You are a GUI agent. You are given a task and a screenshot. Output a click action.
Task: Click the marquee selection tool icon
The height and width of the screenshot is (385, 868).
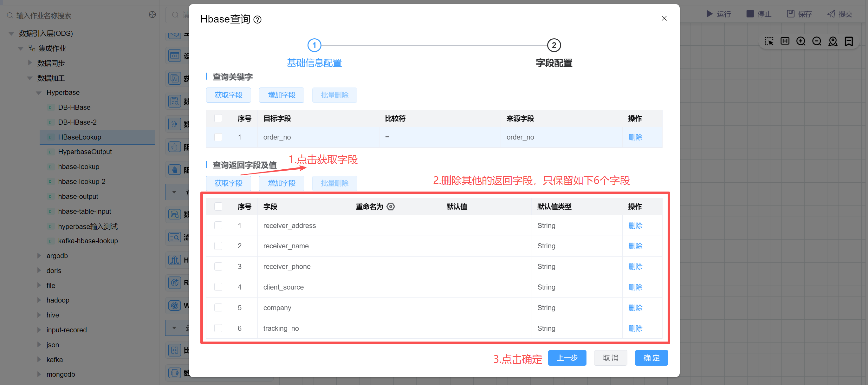[769, 42]
